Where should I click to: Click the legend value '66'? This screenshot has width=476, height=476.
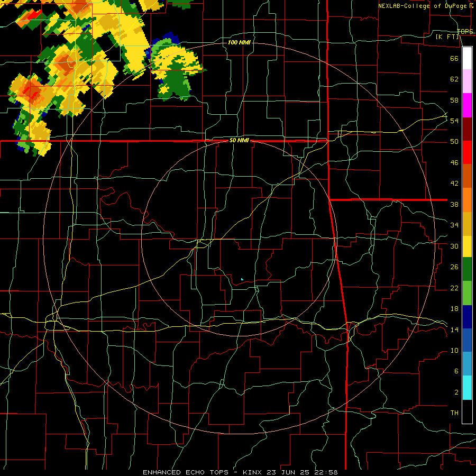454,58
